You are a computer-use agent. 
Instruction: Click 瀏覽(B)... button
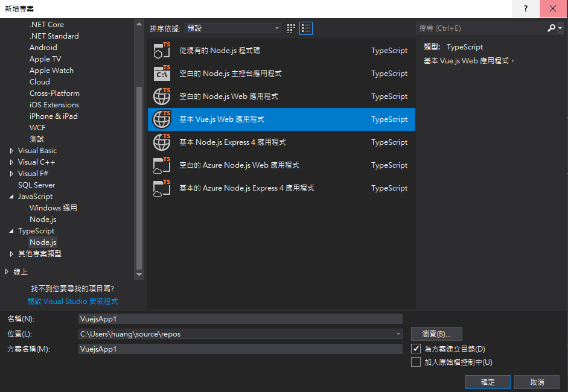[x=436, y=334]
